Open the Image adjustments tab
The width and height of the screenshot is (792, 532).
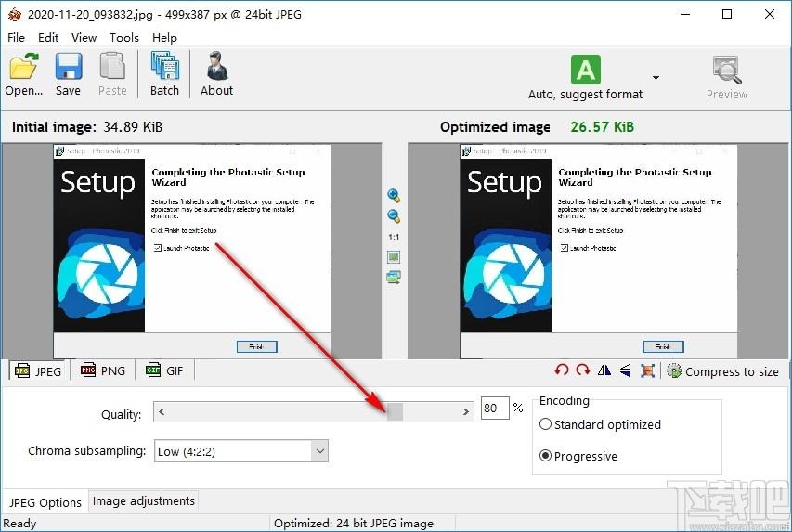pyautogui.click(x=143, y=501)
